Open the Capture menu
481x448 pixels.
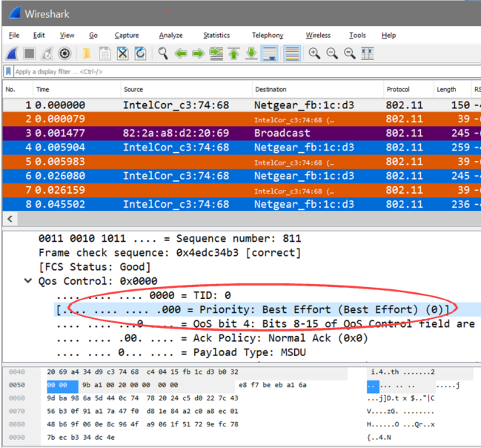point(127,36)
